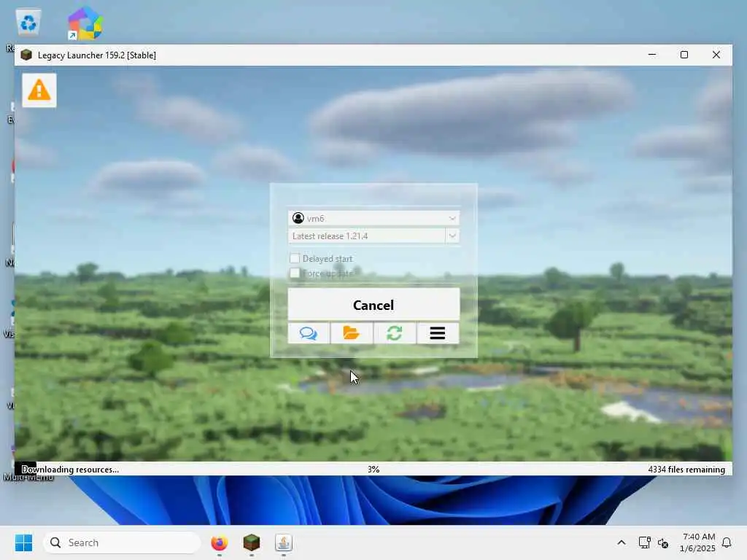The width and height of the screenshot is (747, 560).
Task: Open the Latest release 1.21.4 version dropdown arrow
Action: (x=452, y=236)
